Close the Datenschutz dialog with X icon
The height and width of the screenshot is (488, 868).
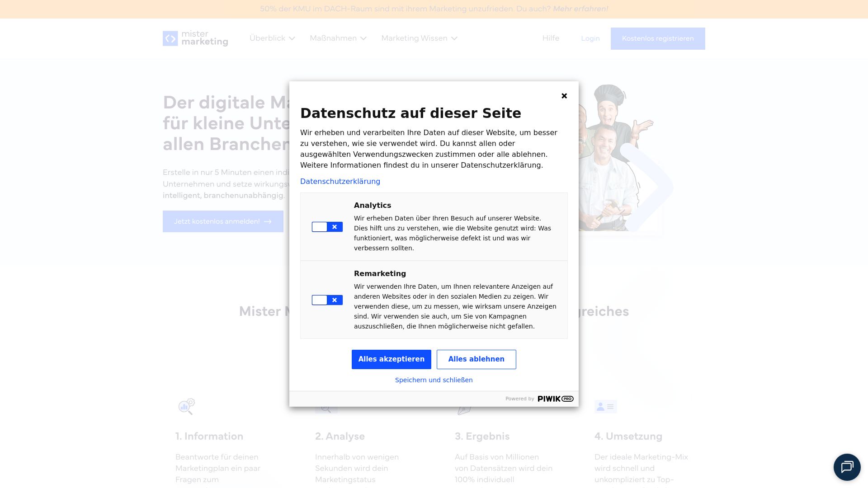[x=564, y=96]
